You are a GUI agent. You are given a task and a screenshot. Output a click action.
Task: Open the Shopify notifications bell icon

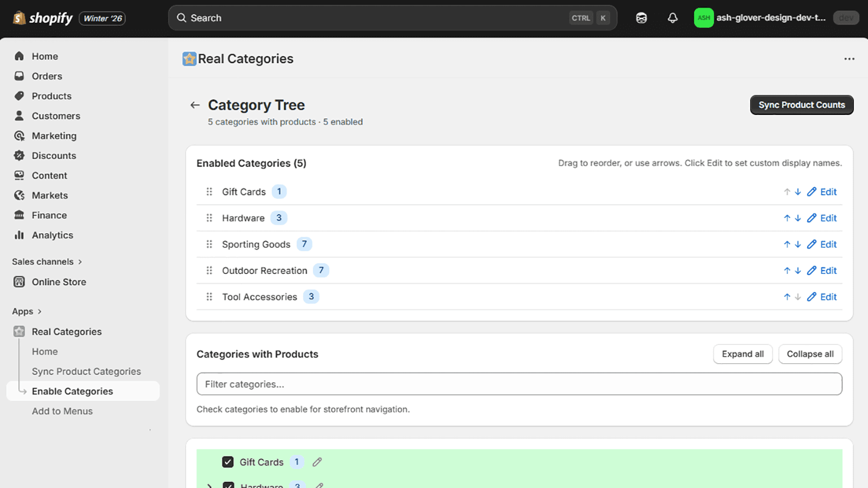click(x=673, y=18)
